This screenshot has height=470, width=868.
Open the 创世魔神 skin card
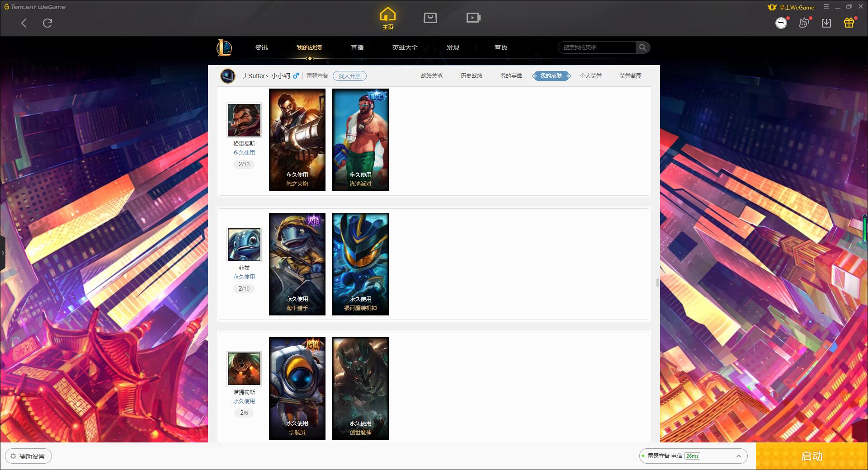click(x=360, y=388)
